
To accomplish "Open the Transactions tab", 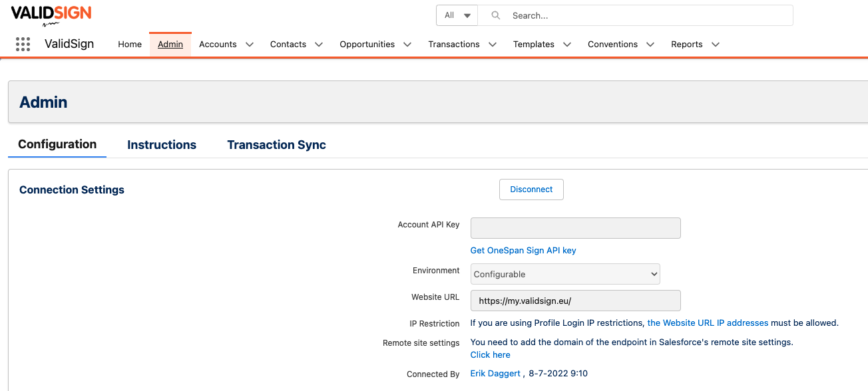I will coord(454,44).
